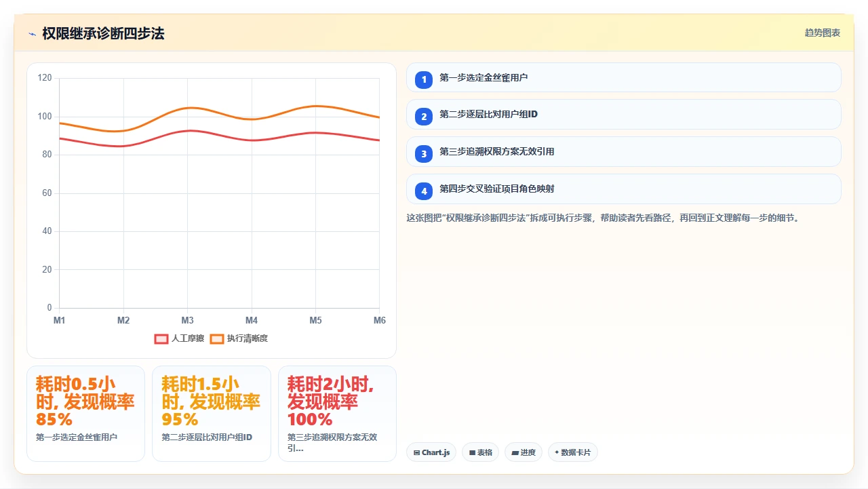Image resolution: width=868 pixels, height=489 pixels.
Task: Select the Chart.js tag chip
Action: pos(431,452)
